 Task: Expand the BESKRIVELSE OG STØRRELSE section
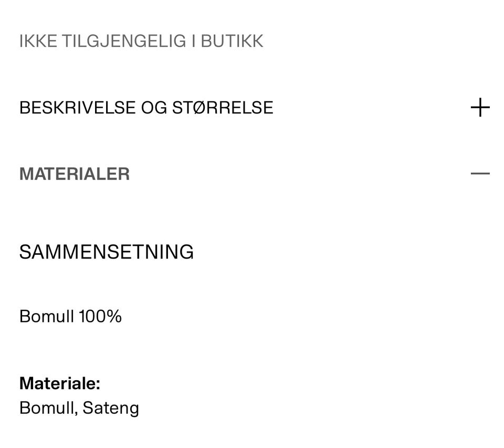pyautogui.click(x=146, y=107)
